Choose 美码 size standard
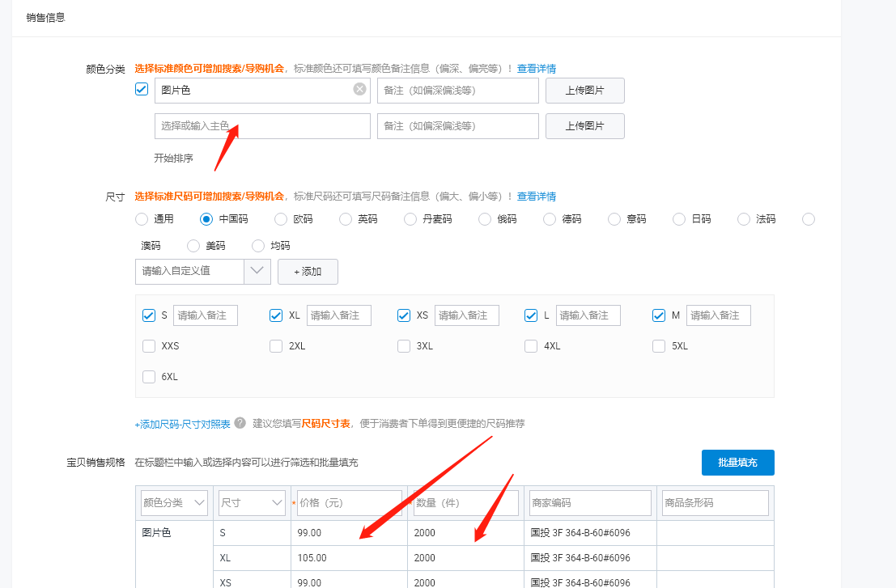The width and height of the screenshot is (896, 588). point(193,246)
